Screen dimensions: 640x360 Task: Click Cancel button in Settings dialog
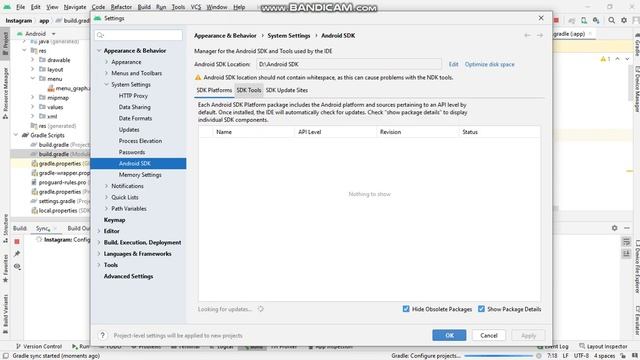[489, 336]
